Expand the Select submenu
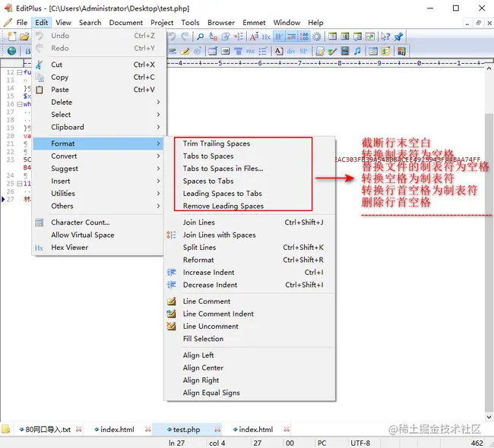Screen dimensions: 494x448 pos(98,115)
